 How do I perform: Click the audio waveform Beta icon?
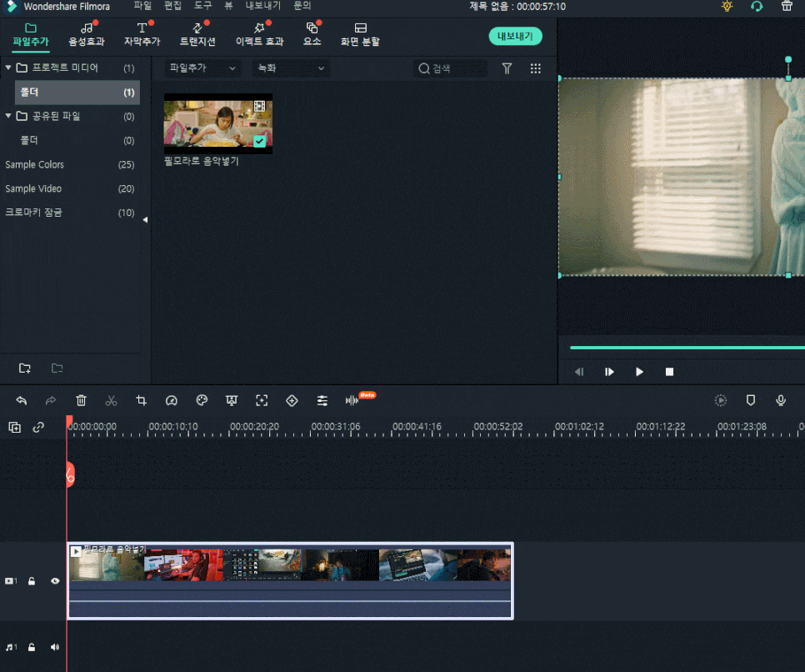[352, 400]
